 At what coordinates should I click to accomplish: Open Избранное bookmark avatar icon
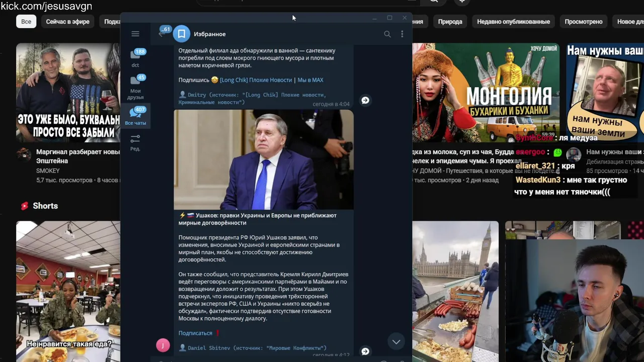tap(182, 34)
